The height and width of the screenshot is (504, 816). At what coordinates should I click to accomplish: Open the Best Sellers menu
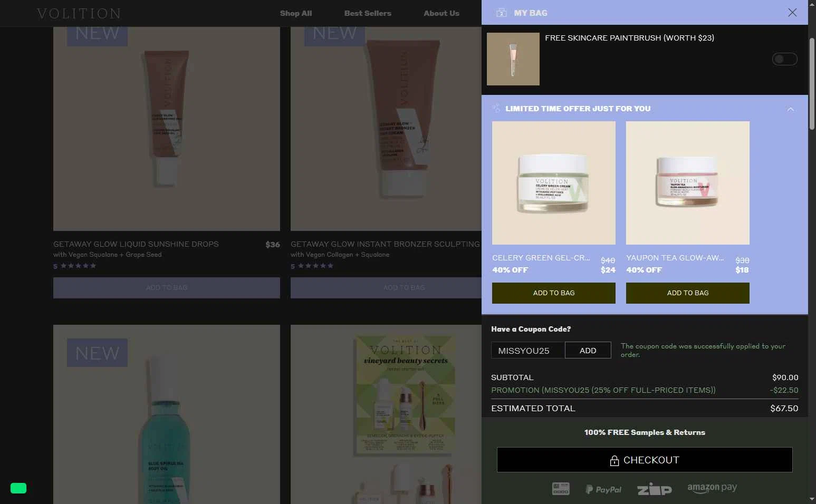(368, 13)
